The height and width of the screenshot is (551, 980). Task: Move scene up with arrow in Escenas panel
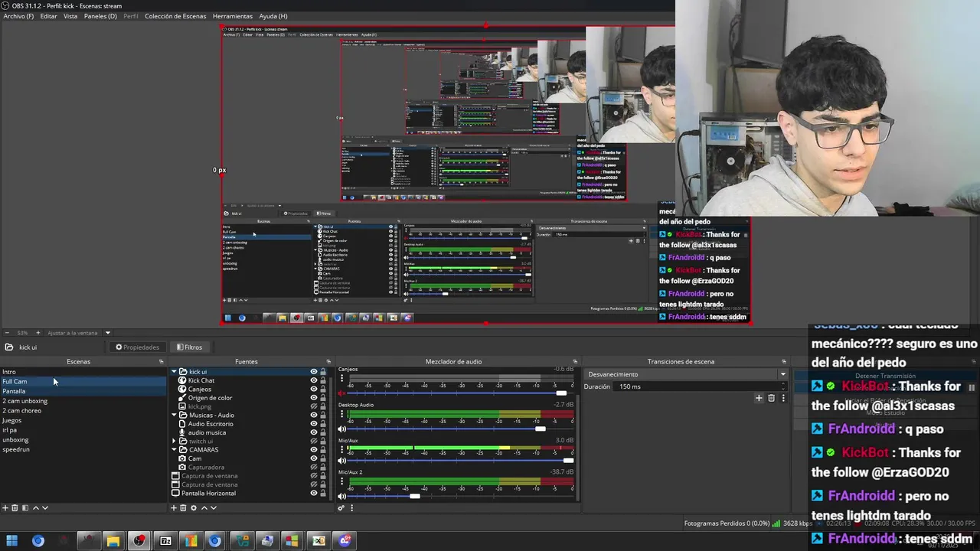[x=34, y=507]
